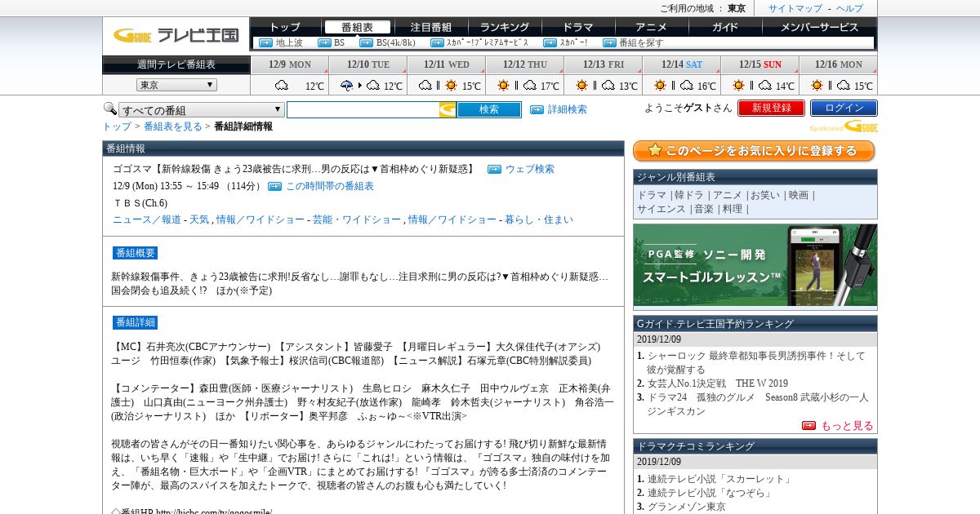Image resolution: width=980 pixels, height=514 pixels.
Task: Open 料理 genre link
Action: (732, 209)
